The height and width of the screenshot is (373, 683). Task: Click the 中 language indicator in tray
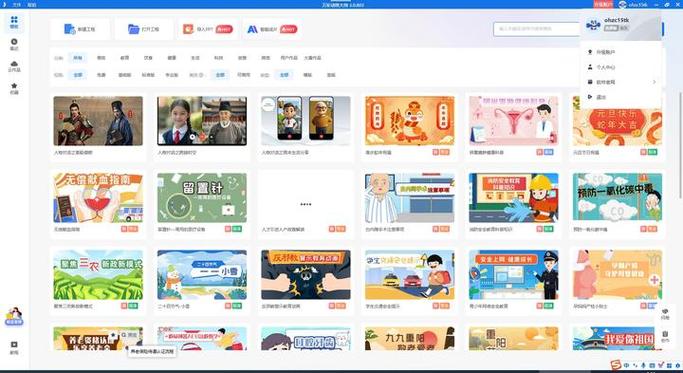pyautogui.click(x=626, y=365)
